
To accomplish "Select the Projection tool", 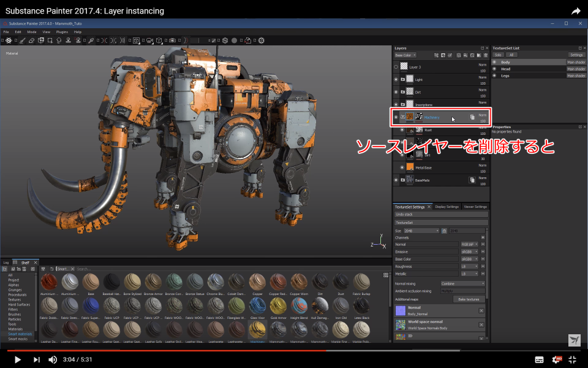I will (x=41, y=40).
